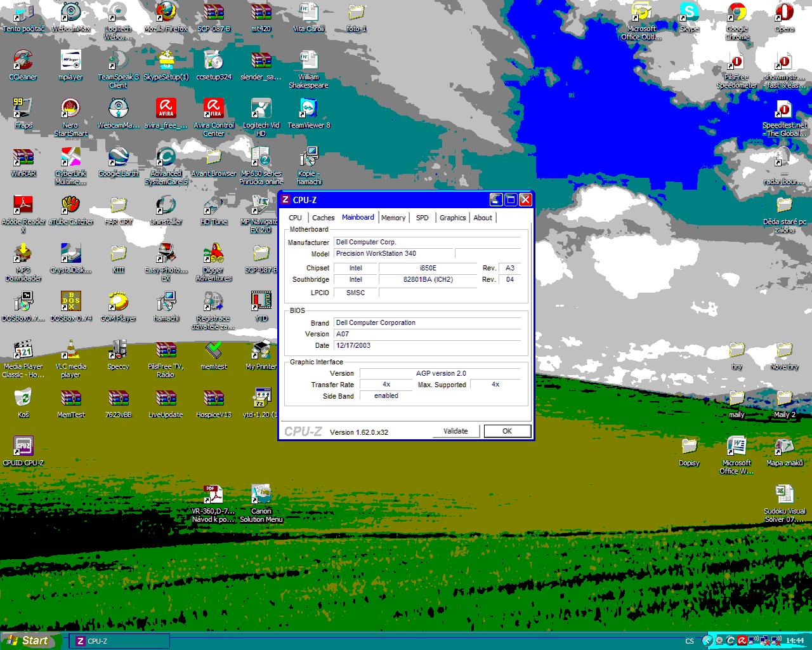The width and height of the screenshot is (812, 650).
Task: Open Google Earth shortcut
Action: 118,162
